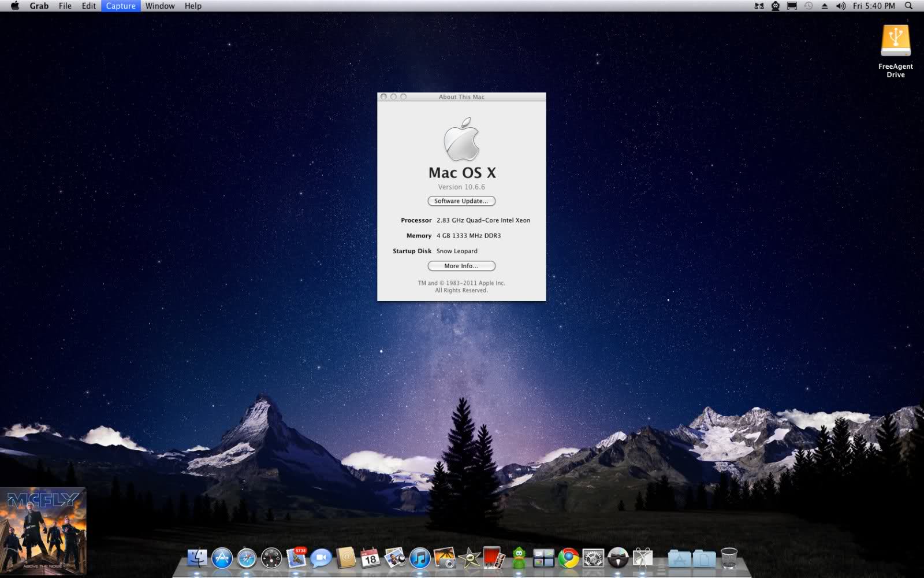Viewport: 924px width, 578px height.
Task: Open the Edit menu
Action: coord(89,6)
